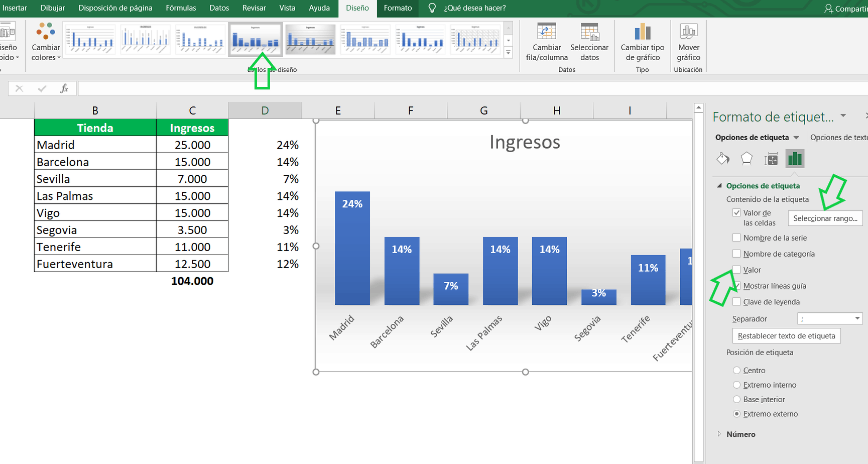
Task: Expand the Número section
Action: (719, 434)
